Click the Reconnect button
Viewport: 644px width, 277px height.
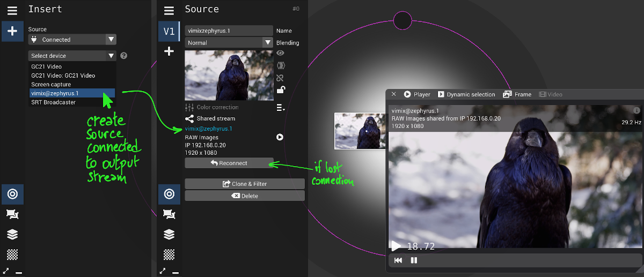coord(229,163)
